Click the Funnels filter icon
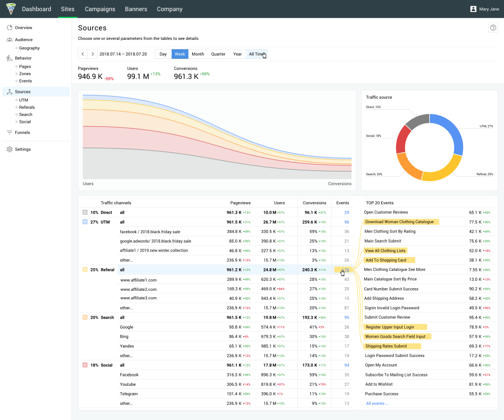The height and width of the screenshot is (420, 504). (x=9, y=132)
